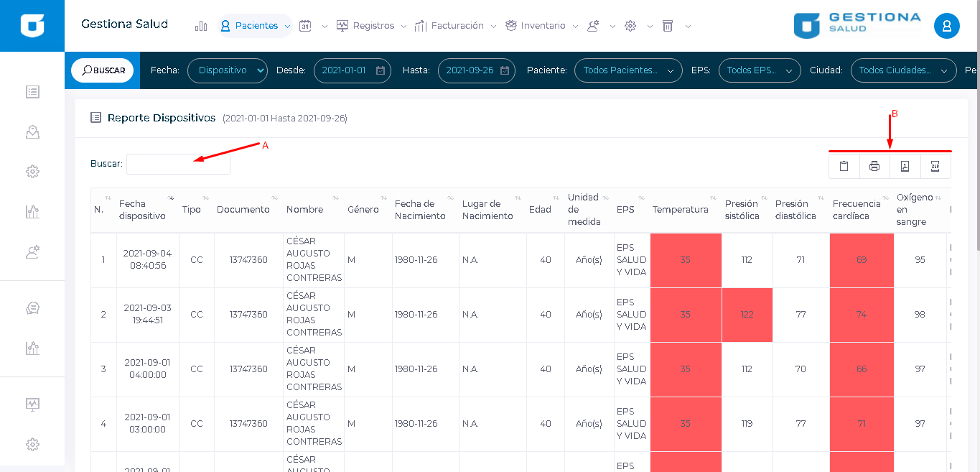Viewport: 980px width, 472px height.
Task: Expand the Todos Ciudades dropdown
Action: (x=902, y=70)
